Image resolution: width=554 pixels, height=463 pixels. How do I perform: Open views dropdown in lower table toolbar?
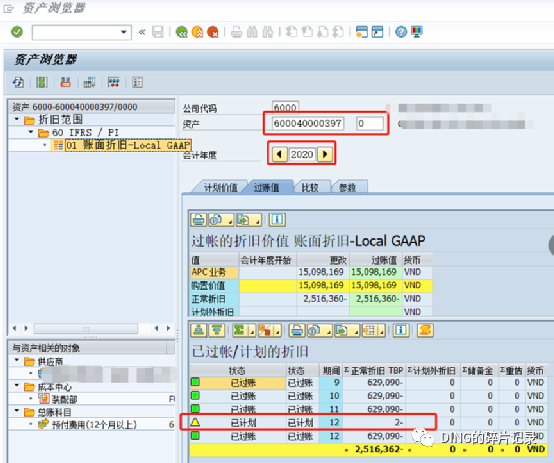pyautogui.click(x=320, y=330)
